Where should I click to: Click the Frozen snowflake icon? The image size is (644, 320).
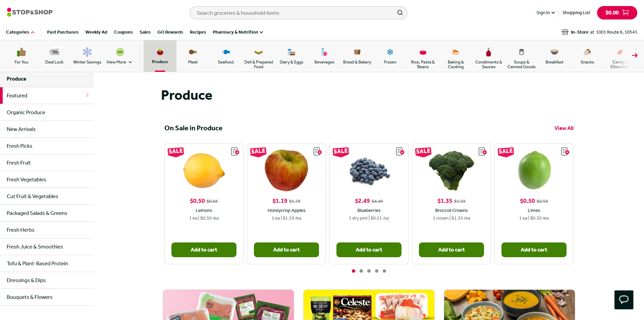click(x=390, y=52)
